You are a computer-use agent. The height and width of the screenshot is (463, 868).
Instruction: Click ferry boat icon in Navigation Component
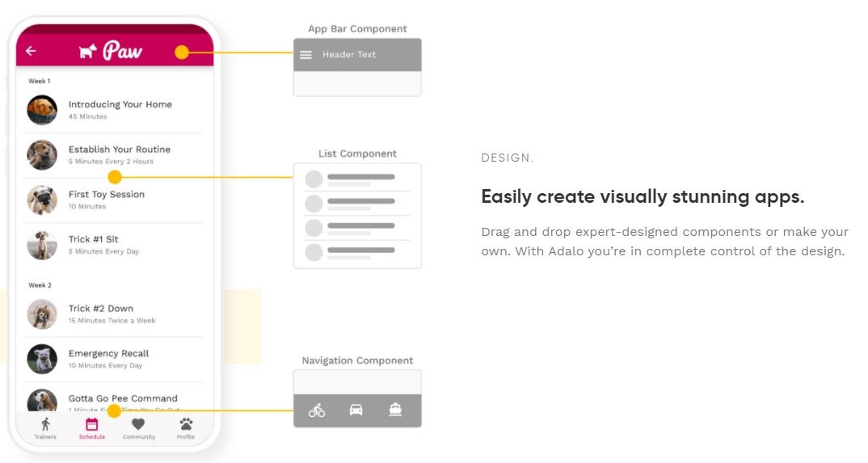[x=395, y=410]
